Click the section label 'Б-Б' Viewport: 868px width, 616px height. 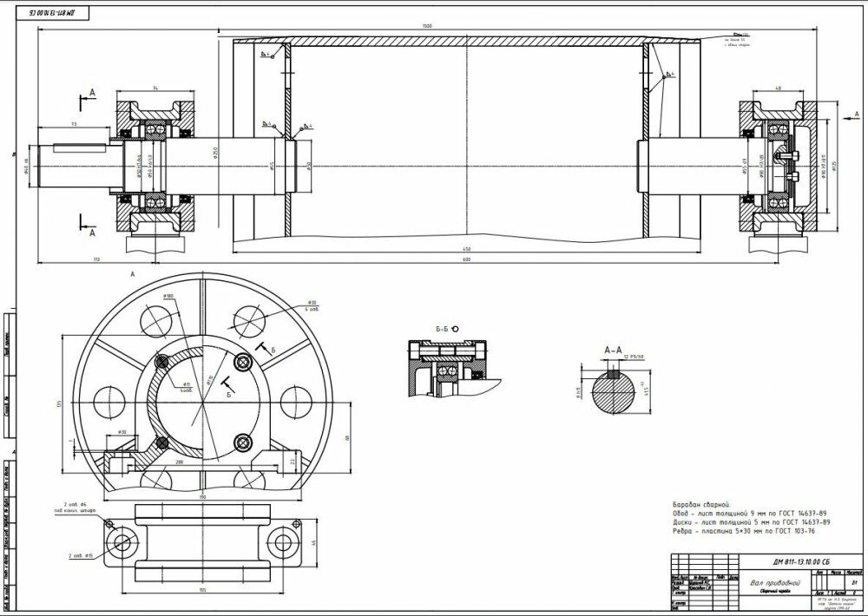coord(442,330)
